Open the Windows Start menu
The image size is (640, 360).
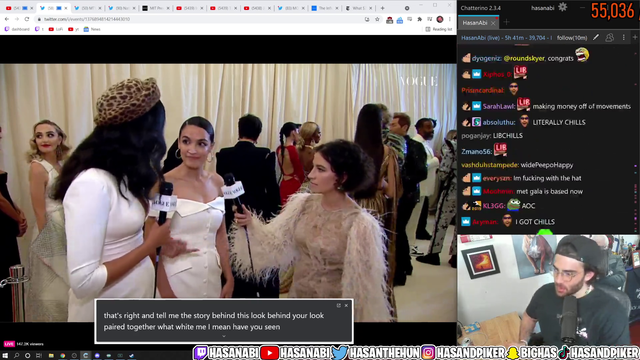[x=5, y=356]
